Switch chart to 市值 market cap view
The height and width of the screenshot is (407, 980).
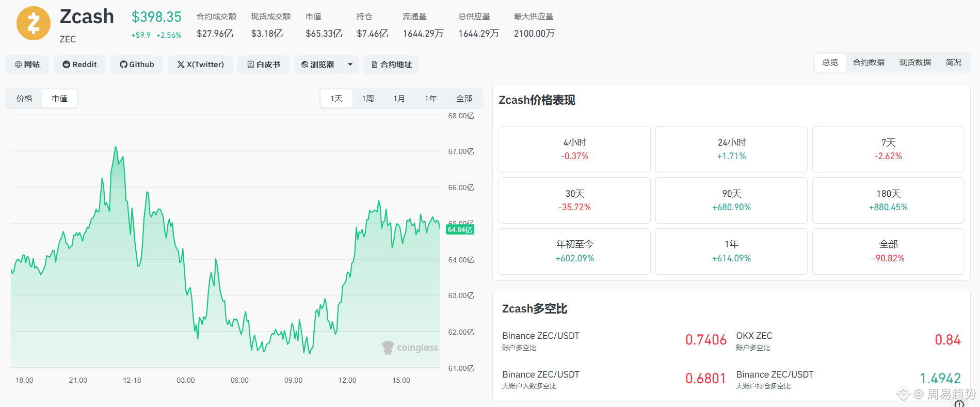point(59,99)
